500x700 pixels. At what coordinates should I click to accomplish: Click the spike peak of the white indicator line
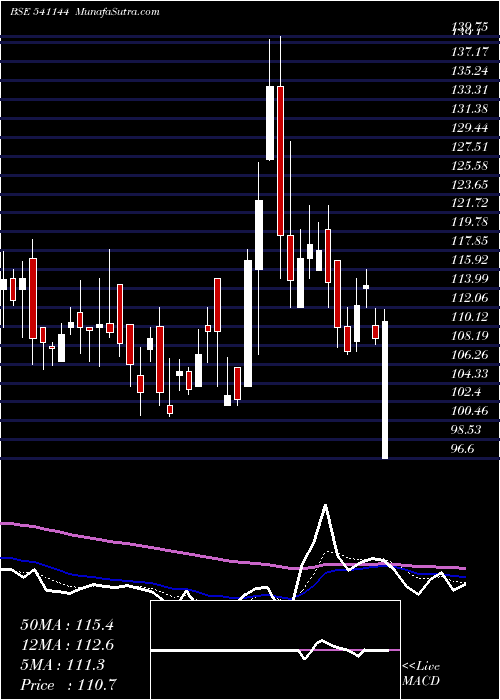coord(325,505)
